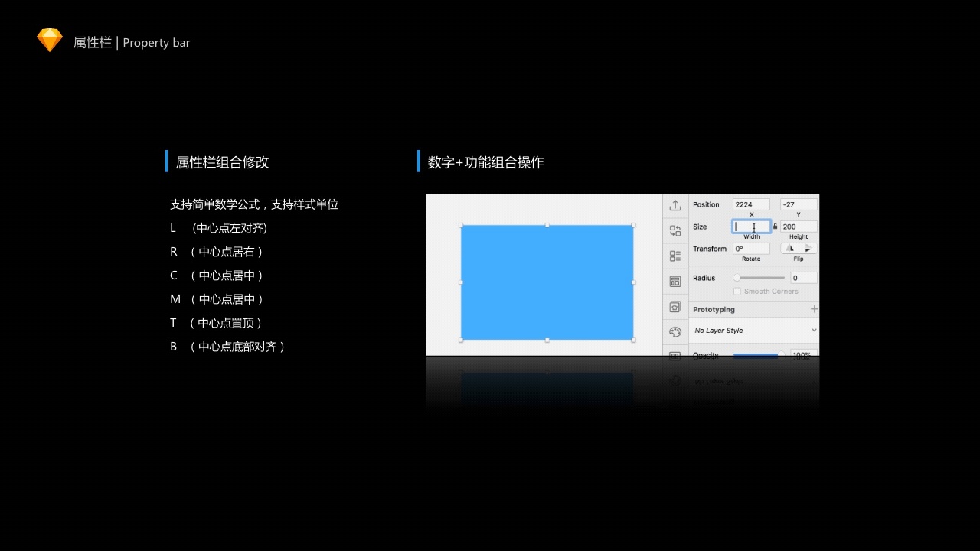980x551 pixels.
Task: Click the export upload icon
Action: pos(675,205)
